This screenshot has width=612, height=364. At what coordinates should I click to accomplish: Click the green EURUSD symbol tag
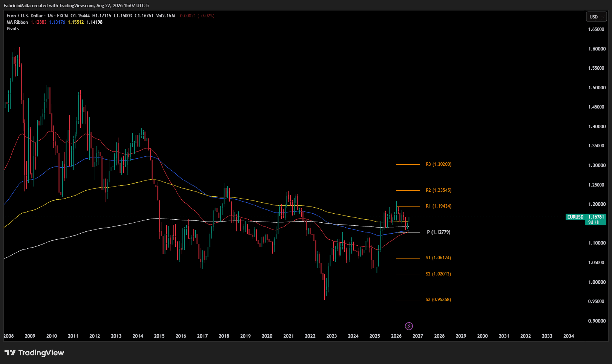click(x=575, y=217)
